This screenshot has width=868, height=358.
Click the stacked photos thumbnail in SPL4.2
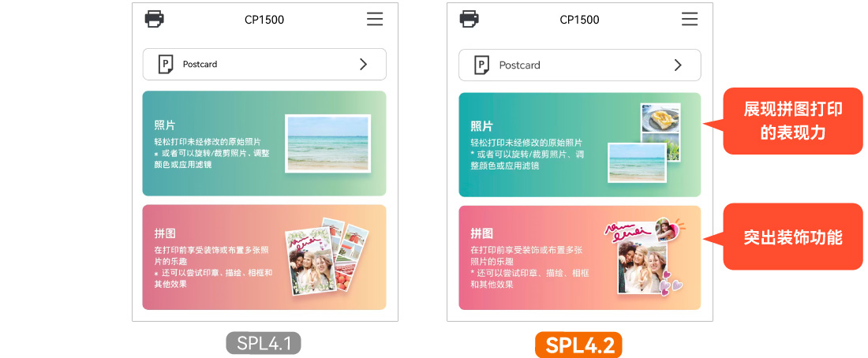644,143
